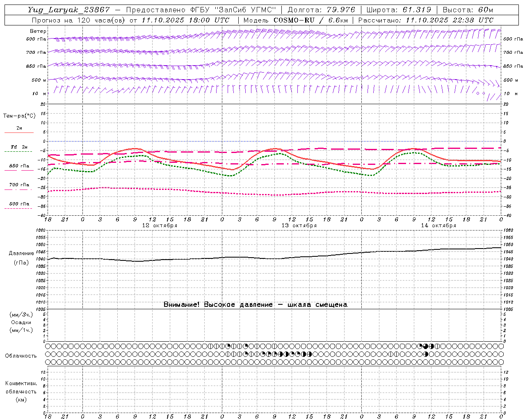525x420 pixels.
Task: Click the Осадки section label
Action: click(x=21, y=322)
